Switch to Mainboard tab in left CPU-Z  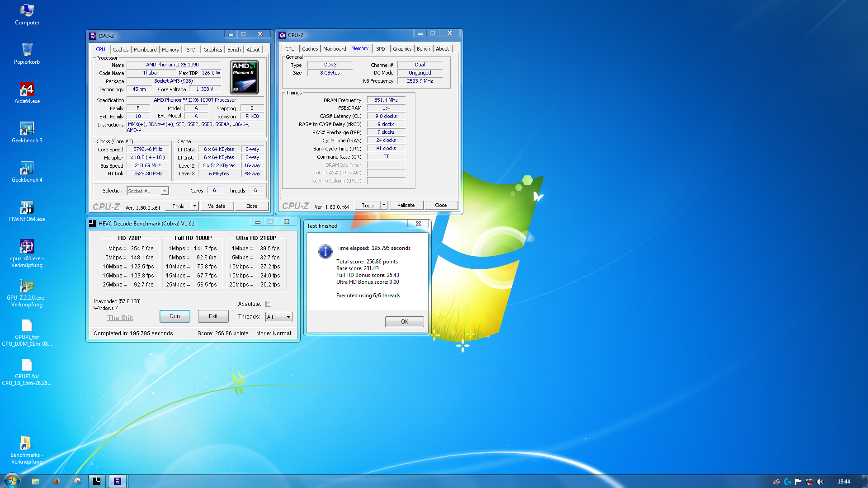(145, 50)
